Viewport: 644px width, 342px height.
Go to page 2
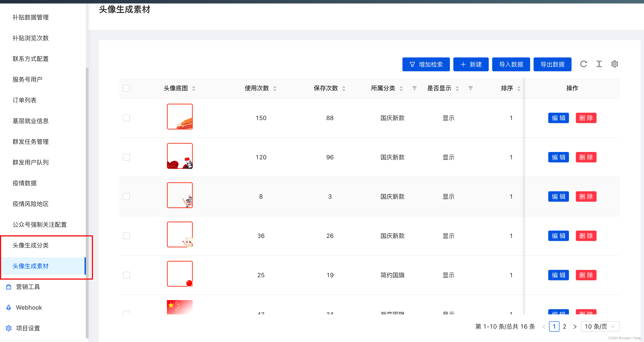pyautogui.click(x=564, y=326)
